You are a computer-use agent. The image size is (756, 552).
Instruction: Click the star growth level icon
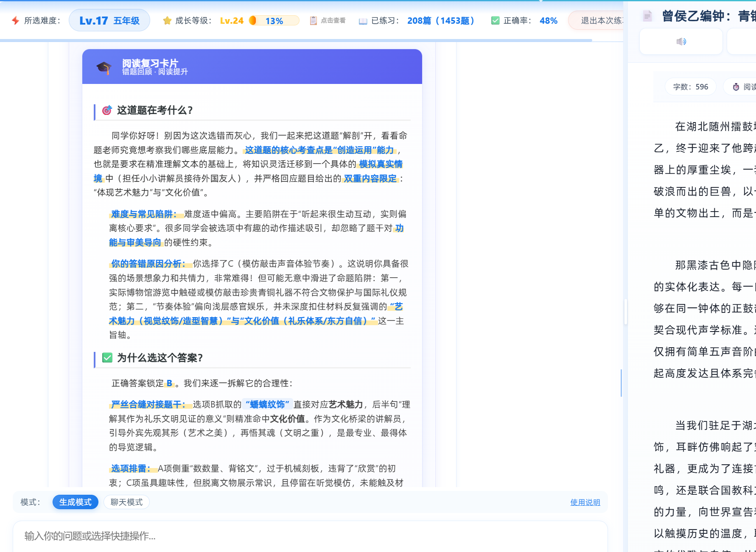click(167, 20)
